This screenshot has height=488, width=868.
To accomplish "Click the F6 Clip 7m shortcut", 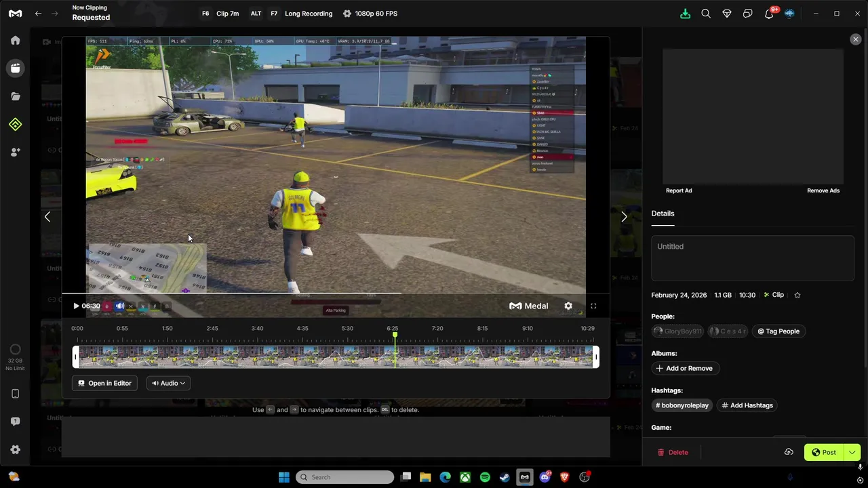I will point(220,14).
